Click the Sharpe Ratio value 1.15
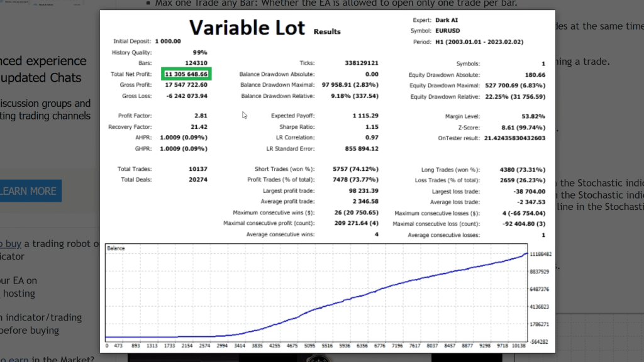 (x=372, y=127)
